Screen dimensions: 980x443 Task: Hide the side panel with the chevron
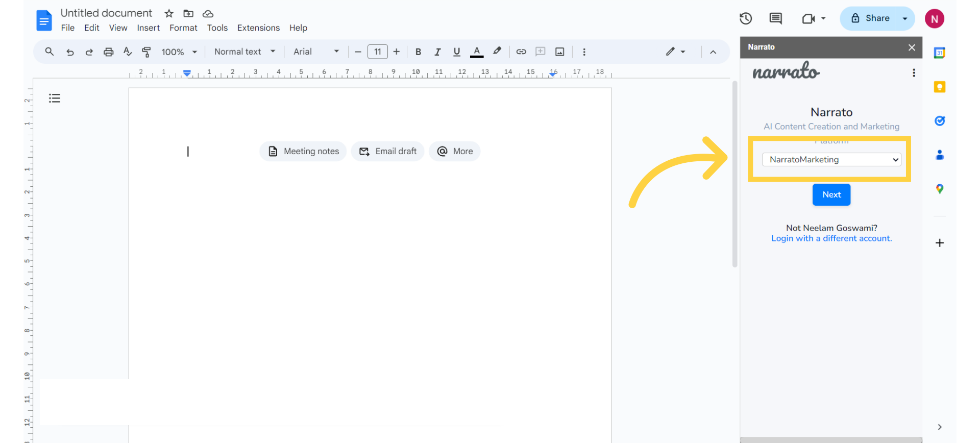(940, 427)
